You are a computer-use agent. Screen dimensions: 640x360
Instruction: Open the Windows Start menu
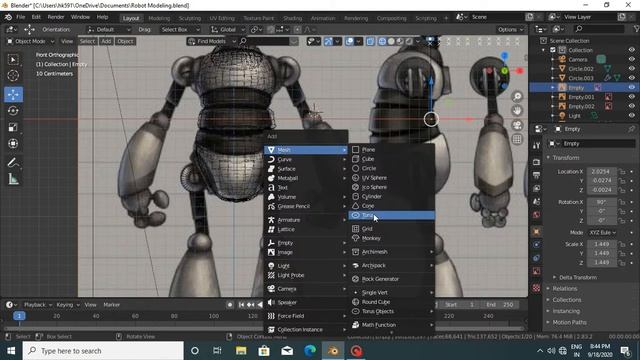click(11, 351)
